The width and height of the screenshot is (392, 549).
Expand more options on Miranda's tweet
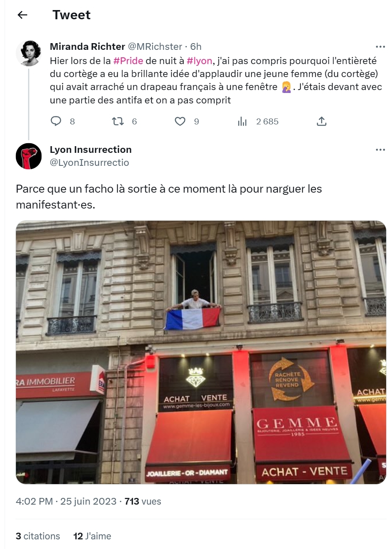click(380, 46)
